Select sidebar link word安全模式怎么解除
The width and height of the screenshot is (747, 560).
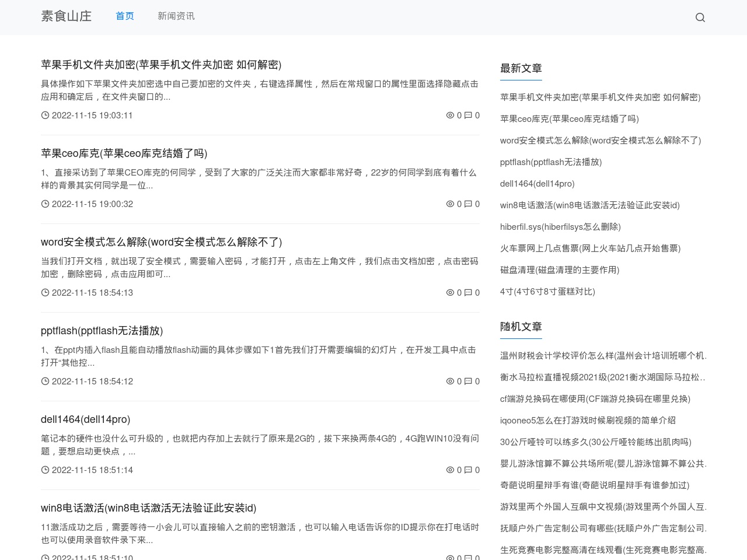tap(601, 141)
